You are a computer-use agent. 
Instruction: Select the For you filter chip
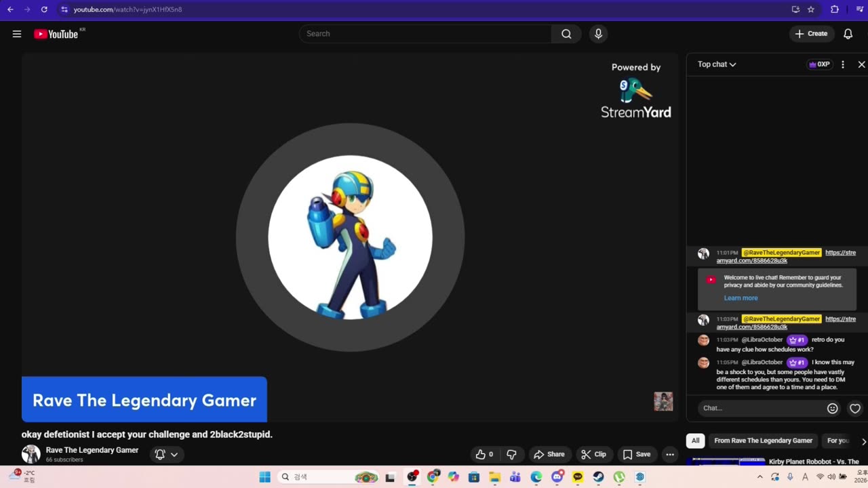(x=838, y=441)
